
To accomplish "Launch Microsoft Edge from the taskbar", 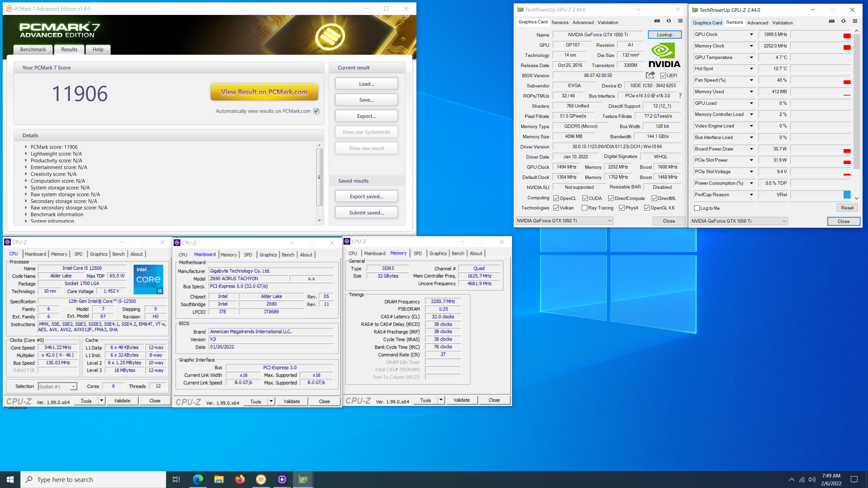I will (198, 480).
